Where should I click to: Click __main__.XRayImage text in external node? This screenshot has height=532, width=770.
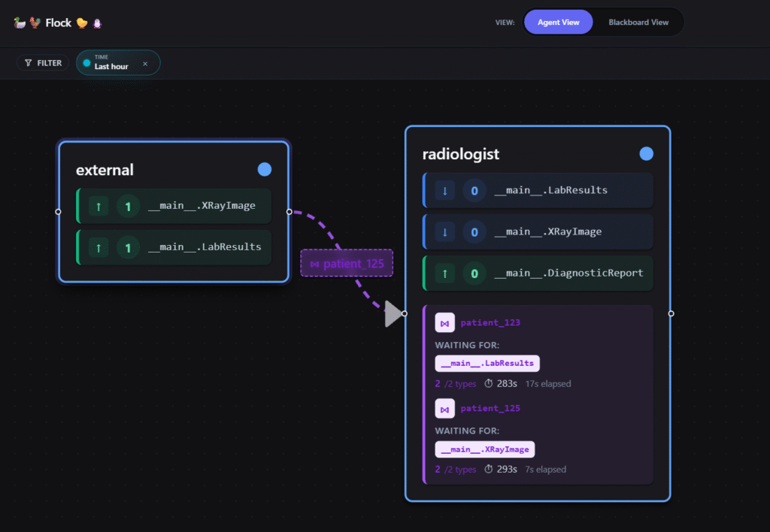pyautogui.click(x=202, y=206)
